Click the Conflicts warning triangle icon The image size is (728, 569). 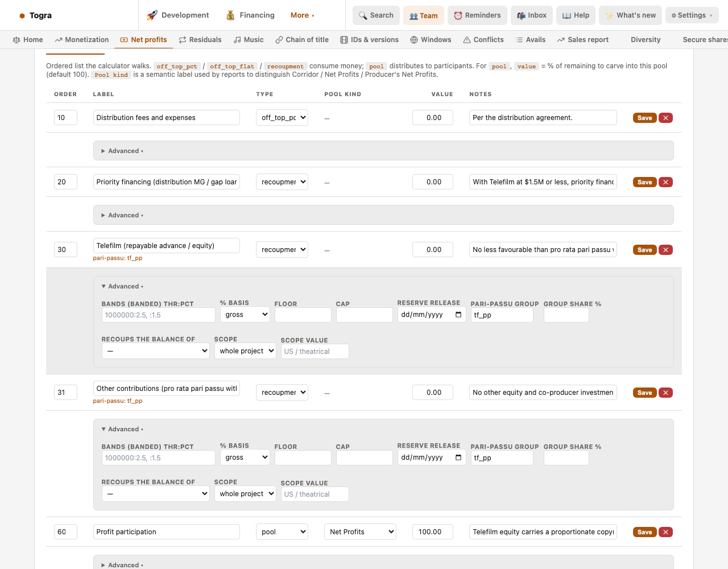point(467,40)
